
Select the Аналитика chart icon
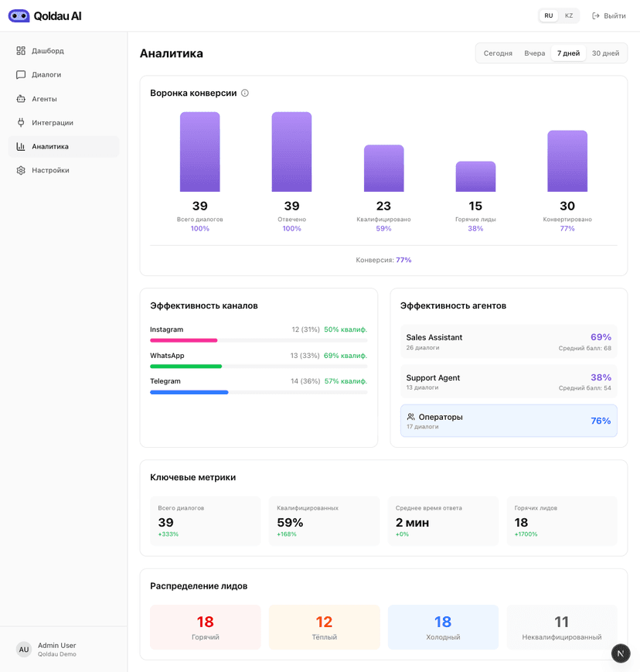point(21,146)
